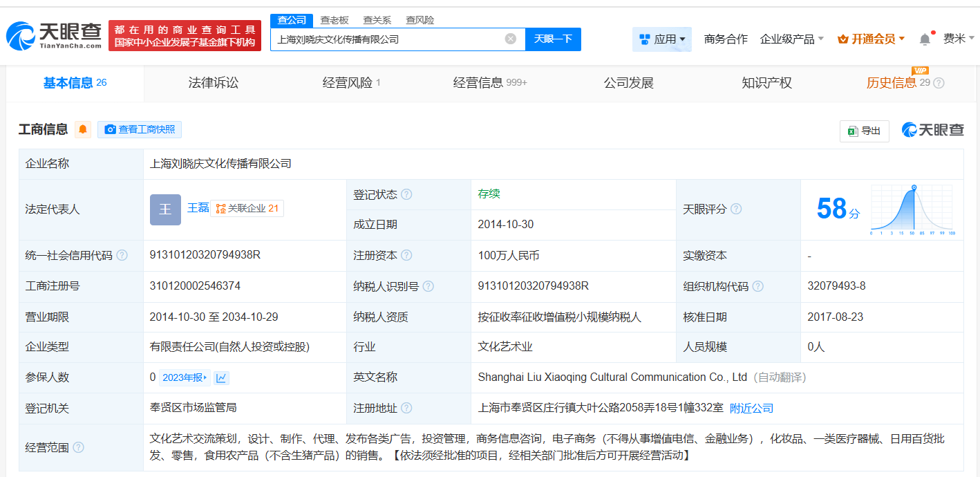This screenshot has height=477, width=980.
Task: Click the 王 avatar of legal representative
Action: (165, 209)
